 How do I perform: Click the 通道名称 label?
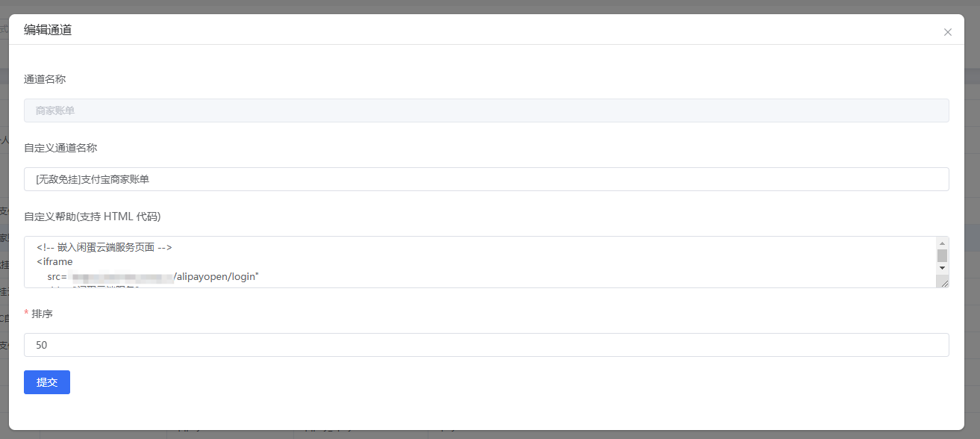click(x=45, y=79)
